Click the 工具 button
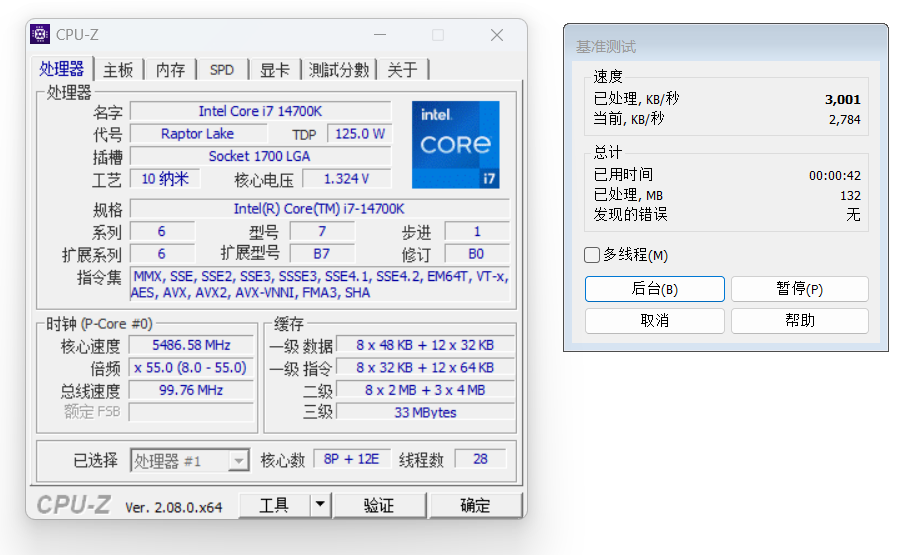This screenshot has width=920, height=555. pyautogui.click(x=275, y=505)
